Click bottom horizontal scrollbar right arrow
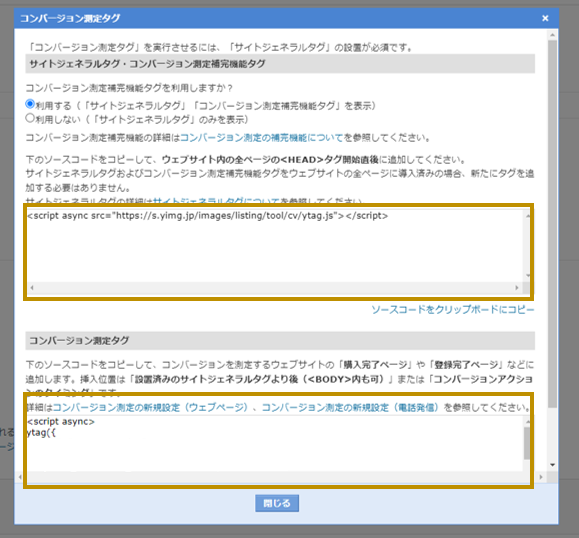Screen dimensions: 579x538 (x=541, y=477)
